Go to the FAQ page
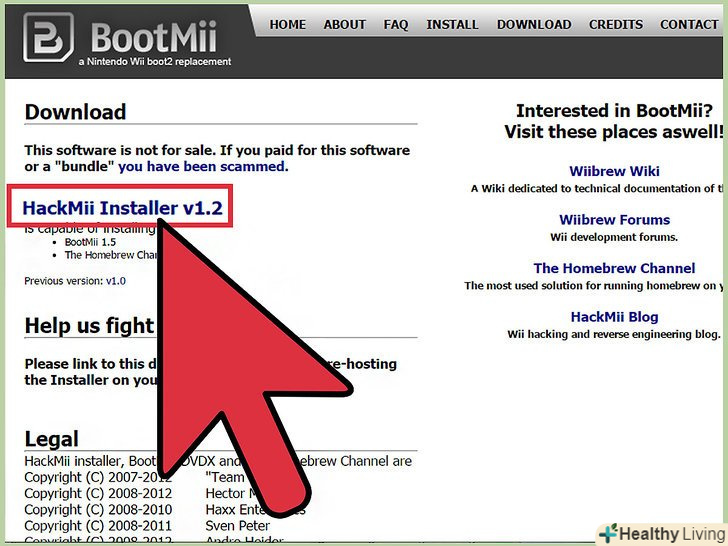728x546 pixels. click(396, 24)
